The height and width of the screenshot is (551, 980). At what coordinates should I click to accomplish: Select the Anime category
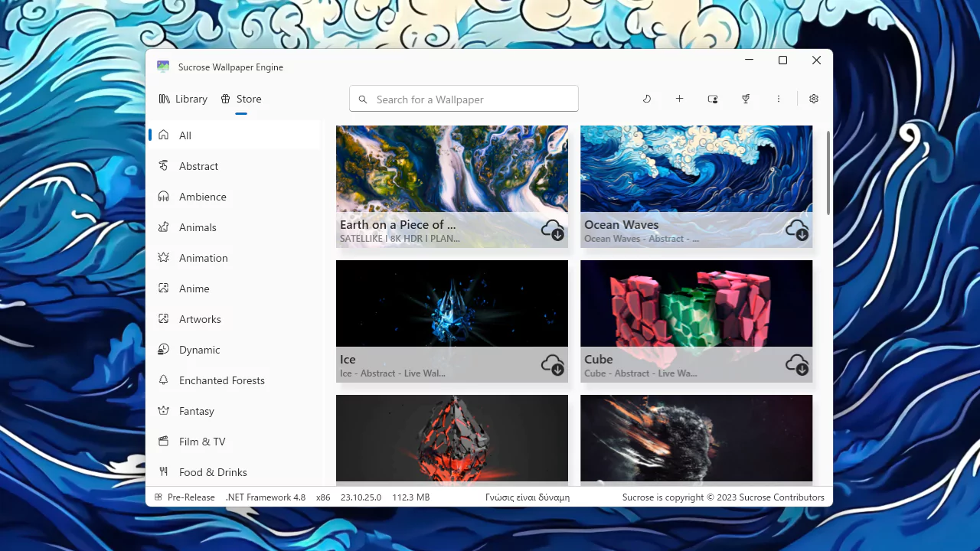click(194, 289)
